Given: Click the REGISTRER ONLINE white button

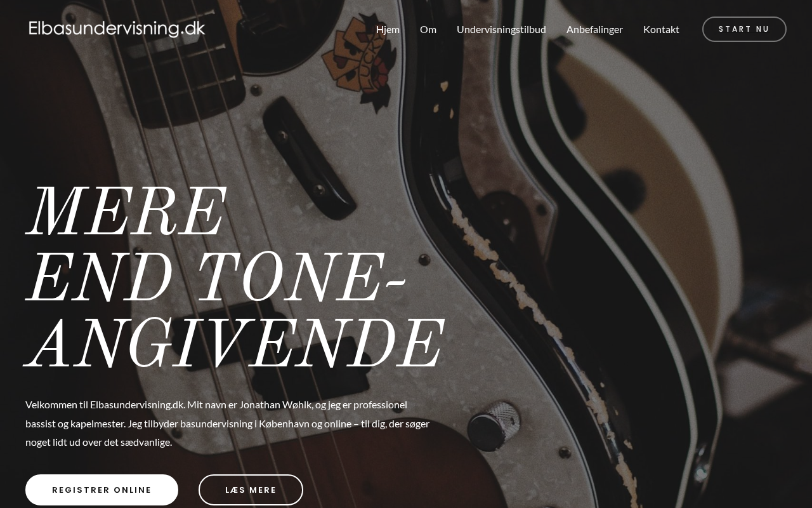Looking at the screenshot, I should [x=101, y=490].
